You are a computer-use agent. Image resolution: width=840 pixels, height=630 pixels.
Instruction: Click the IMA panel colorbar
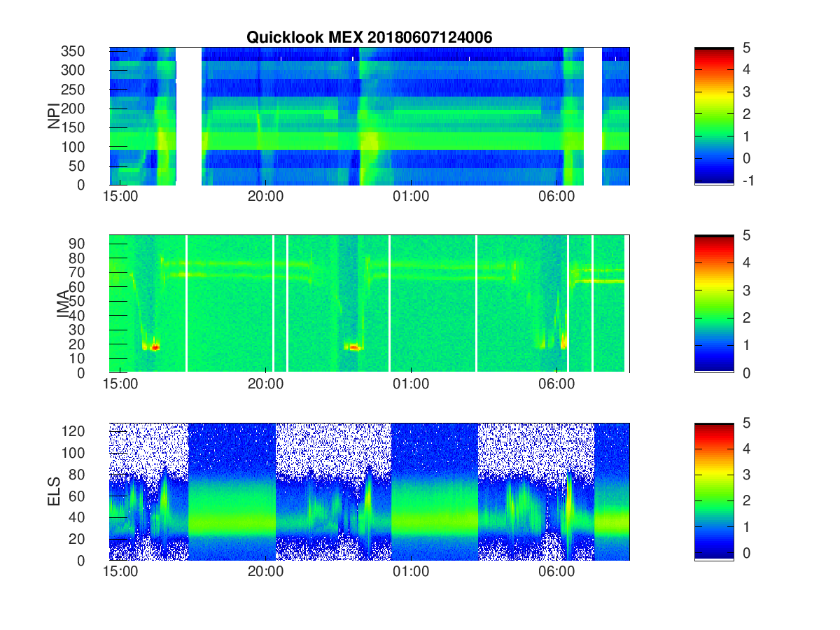click(x=714, y=304)
